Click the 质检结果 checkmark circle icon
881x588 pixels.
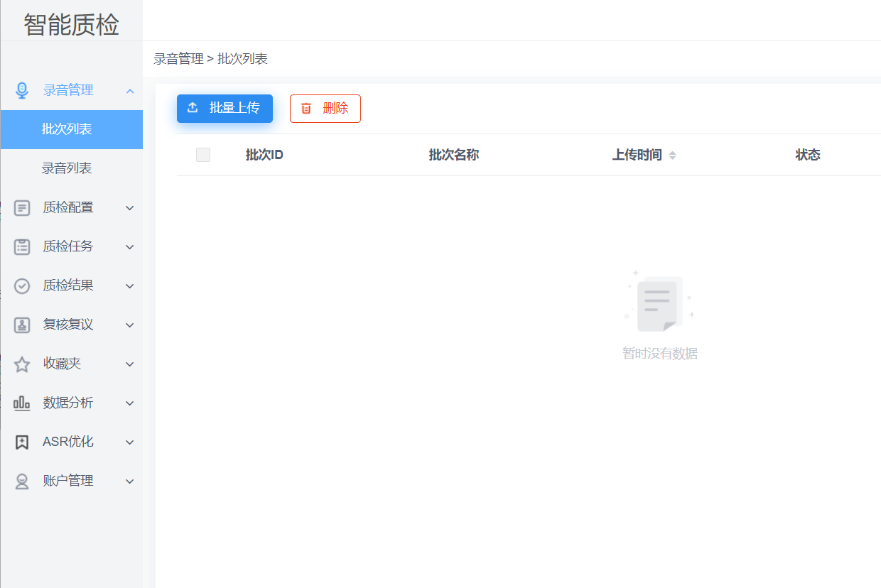[22, 285]
